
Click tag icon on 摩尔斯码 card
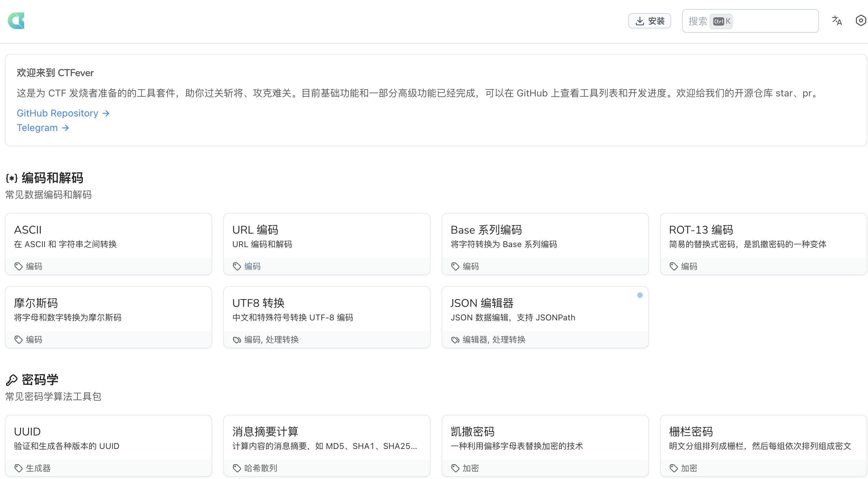pyautogui.click(x=19, y=340)
